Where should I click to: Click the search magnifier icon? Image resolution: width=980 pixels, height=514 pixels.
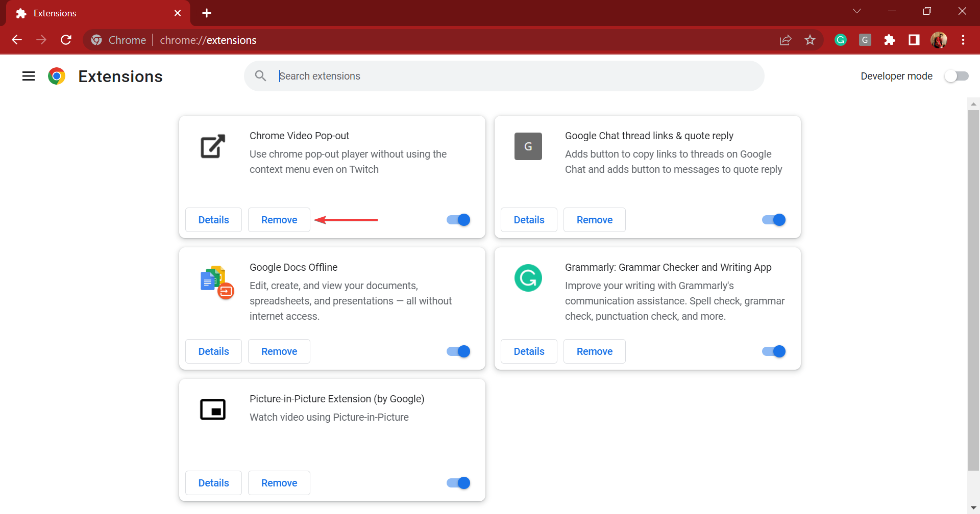(260, 76)
